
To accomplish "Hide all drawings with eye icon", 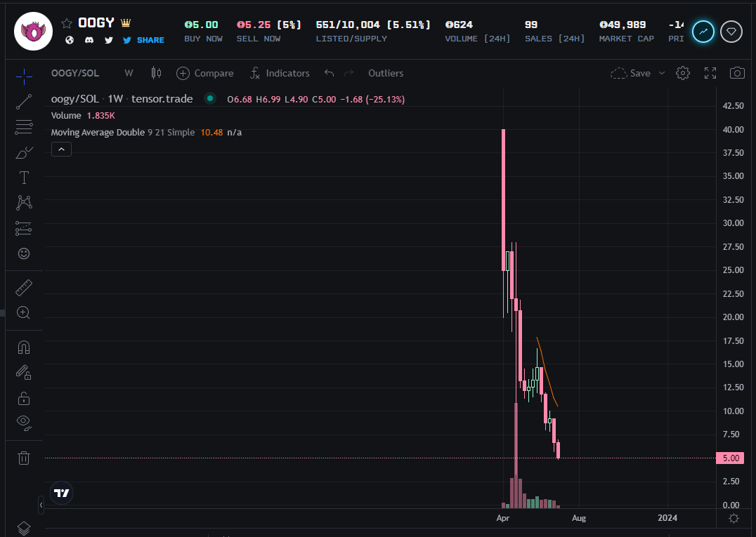I will pos(24,423).
